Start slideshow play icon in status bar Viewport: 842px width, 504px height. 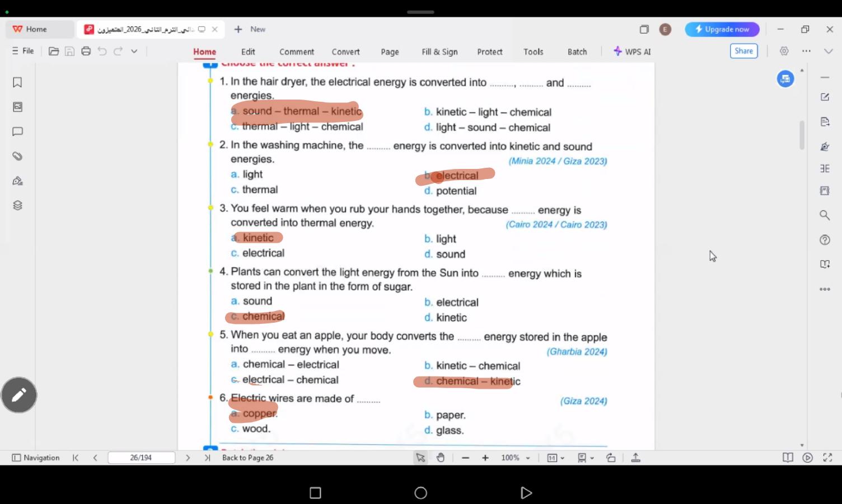pos(807,458)
